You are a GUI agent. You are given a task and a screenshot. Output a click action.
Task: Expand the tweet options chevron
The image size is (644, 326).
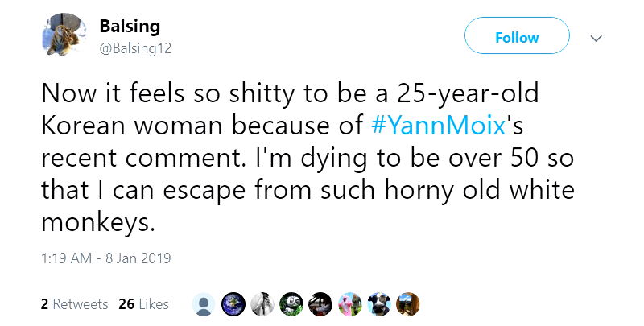pyautogui.click(x=597, y=38)
